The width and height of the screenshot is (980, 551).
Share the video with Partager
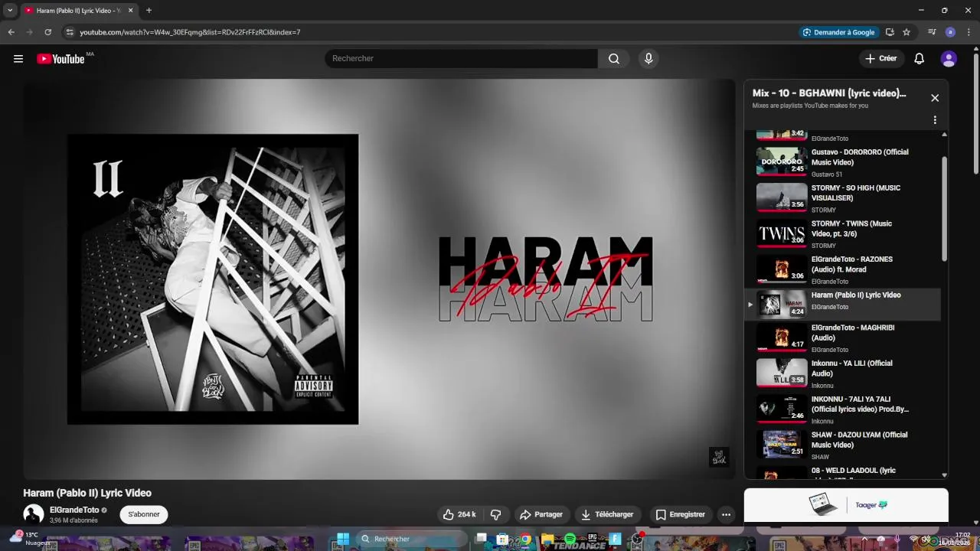(541, 514)
